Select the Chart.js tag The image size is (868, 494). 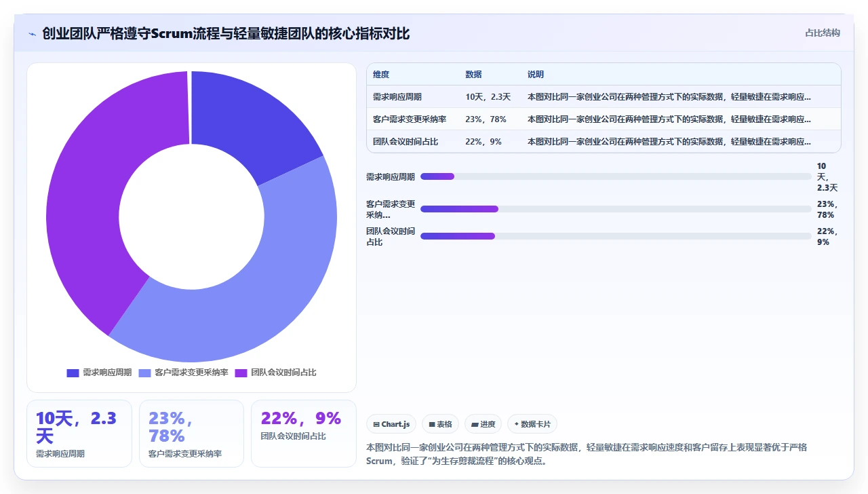click(391, 424)
